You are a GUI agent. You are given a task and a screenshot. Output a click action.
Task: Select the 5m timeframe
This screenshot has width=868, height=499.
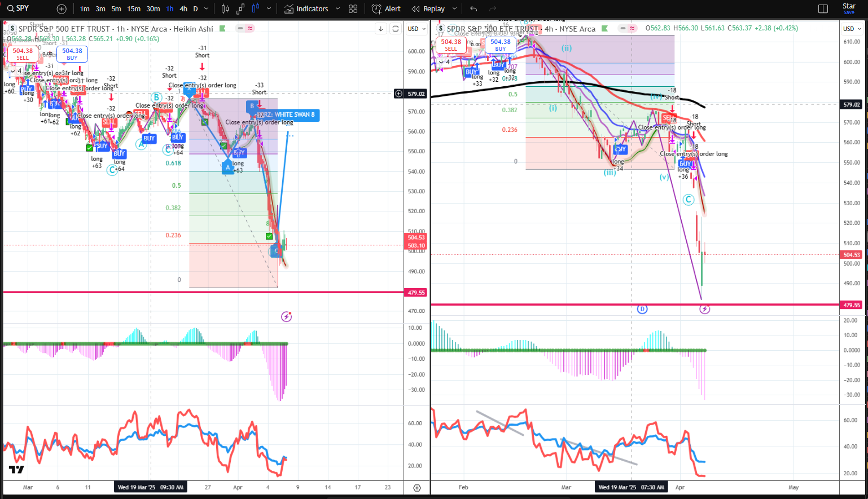pos(116,9)
